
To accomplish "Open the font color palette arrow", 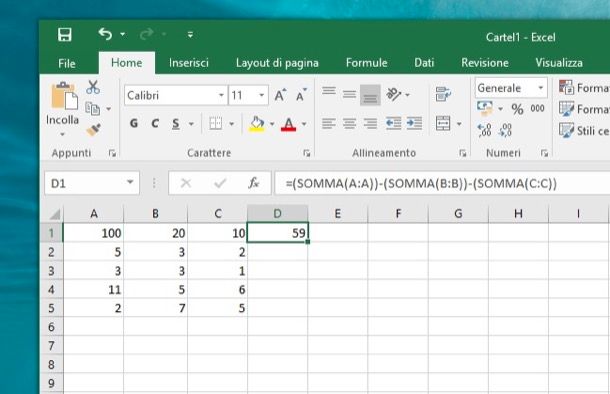I will [304, 124].
